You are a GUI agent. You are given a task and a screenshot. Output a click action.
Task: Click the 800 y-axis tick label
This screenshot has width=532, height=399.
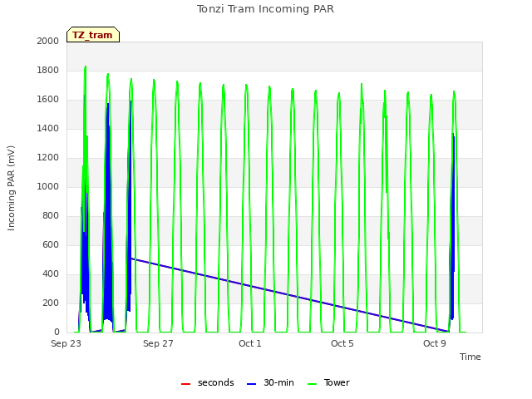click(x=51, y=216)
